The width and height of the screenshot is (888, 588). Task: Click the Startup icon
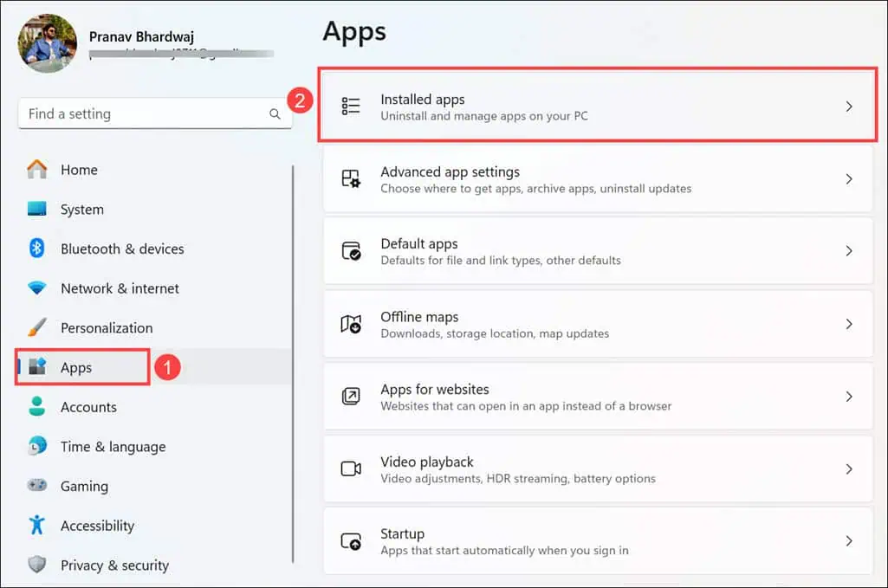coord(351,540)
